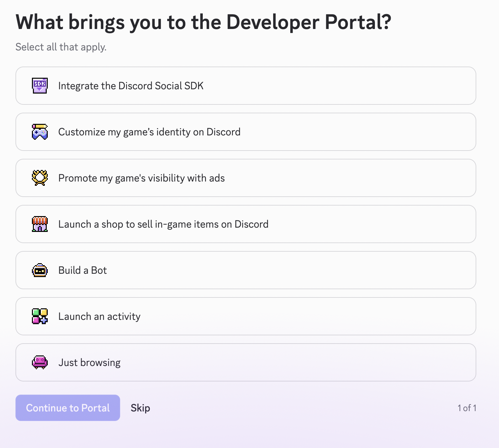The height and width of the screenshot is (448, 499).
Task: Select the 'Just browsing' option
Action: (246, 362)
